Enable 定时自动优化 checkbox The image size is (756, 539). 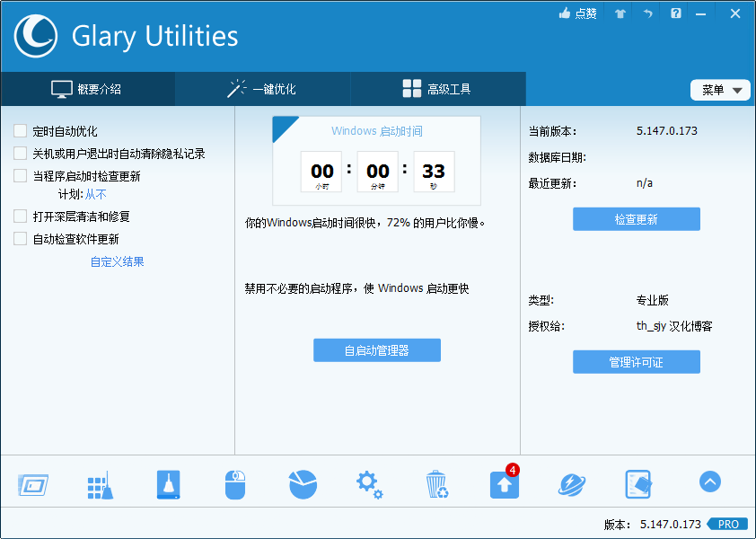tap(21, 131)
